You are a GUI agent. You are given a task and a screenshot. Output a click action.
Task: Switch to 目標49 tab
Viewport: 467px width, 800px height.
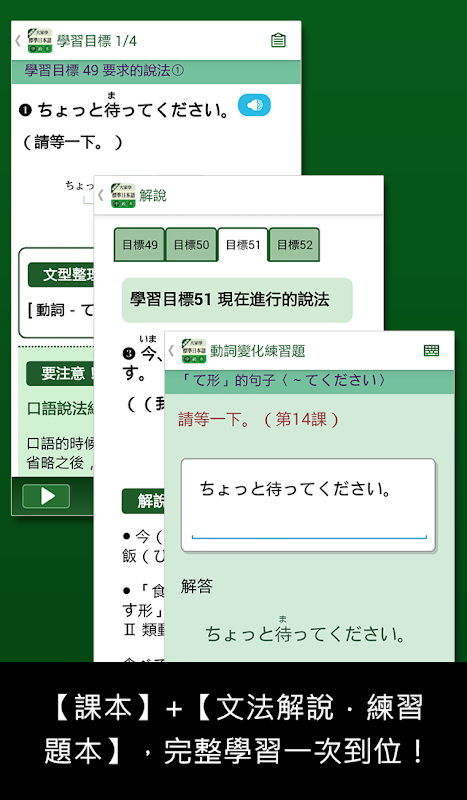point(139,245)
